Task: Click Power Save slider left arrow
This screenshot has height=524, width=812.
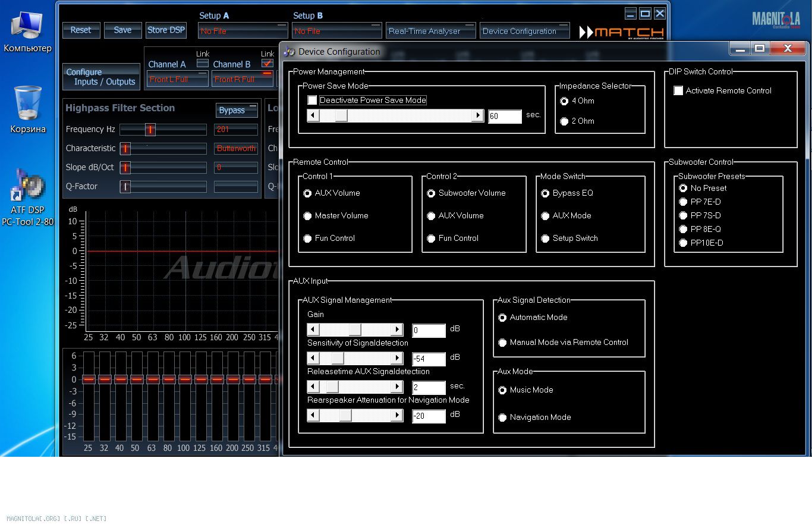Action: tap(313, 116)
